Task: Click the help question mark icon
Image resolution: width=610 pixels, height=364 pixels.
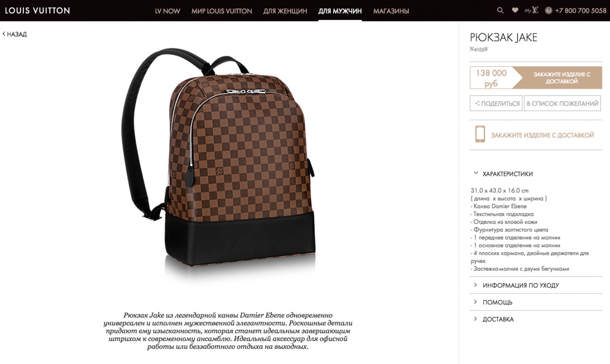Action: tap(549, 10)
